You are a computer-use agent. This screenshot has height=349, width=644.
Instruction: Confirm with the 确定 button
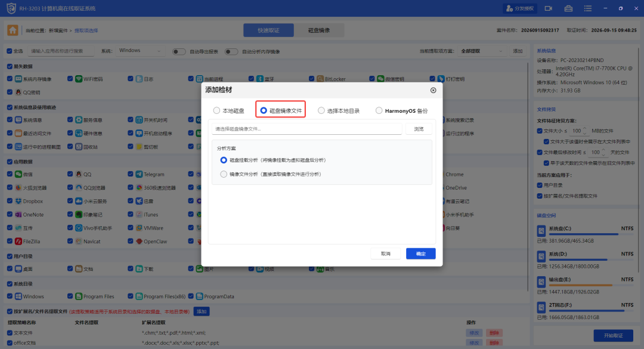pos(420,254)
